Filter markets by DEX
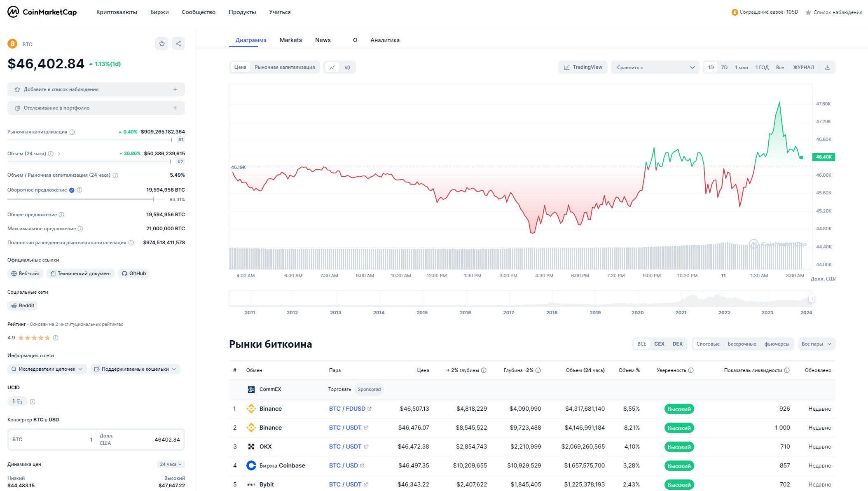Image resolution: width=868 pixels, height=491 pixels. (x=678, y=344)
